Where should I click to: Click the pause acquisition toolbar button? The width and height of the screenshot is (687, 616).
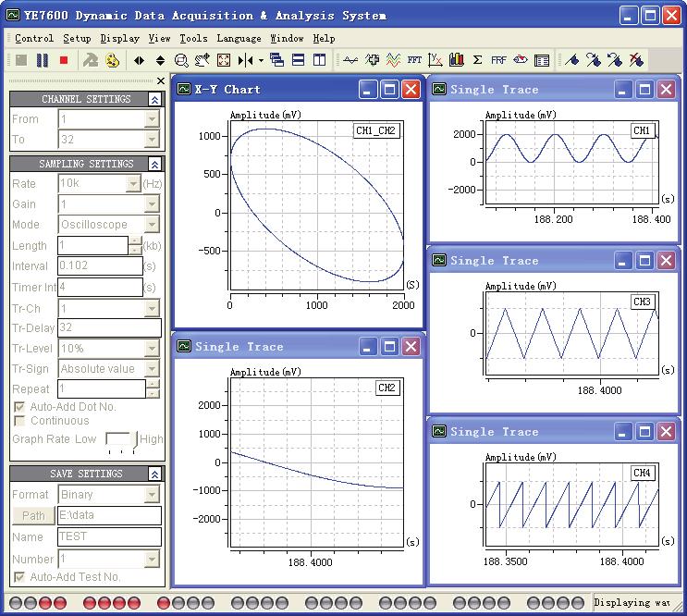click(x=43, y=60)
